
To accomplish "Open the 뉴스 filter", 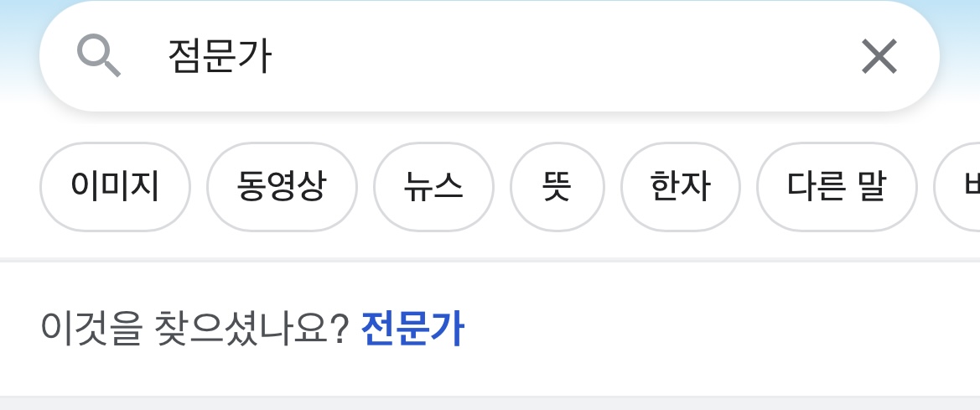I will tap(433, 187).
